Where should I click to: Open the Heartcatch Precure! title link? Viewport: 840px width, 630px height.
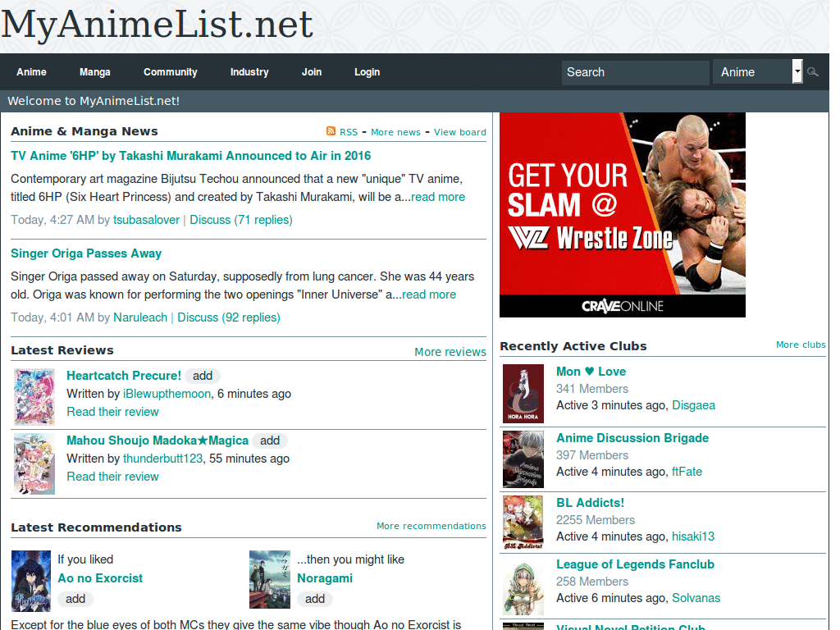tap(124, 376)
